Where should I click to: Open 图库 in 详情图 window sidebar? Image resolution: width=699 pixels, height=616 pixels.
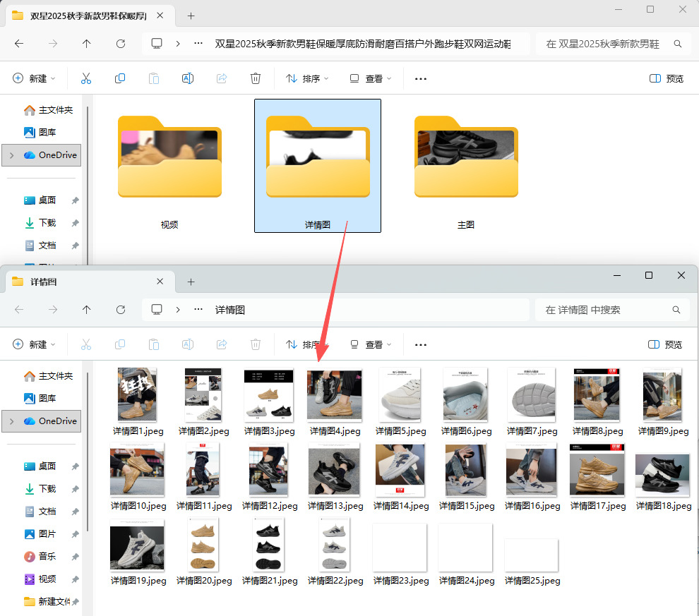pyautogui.click(x=40, y=398)
